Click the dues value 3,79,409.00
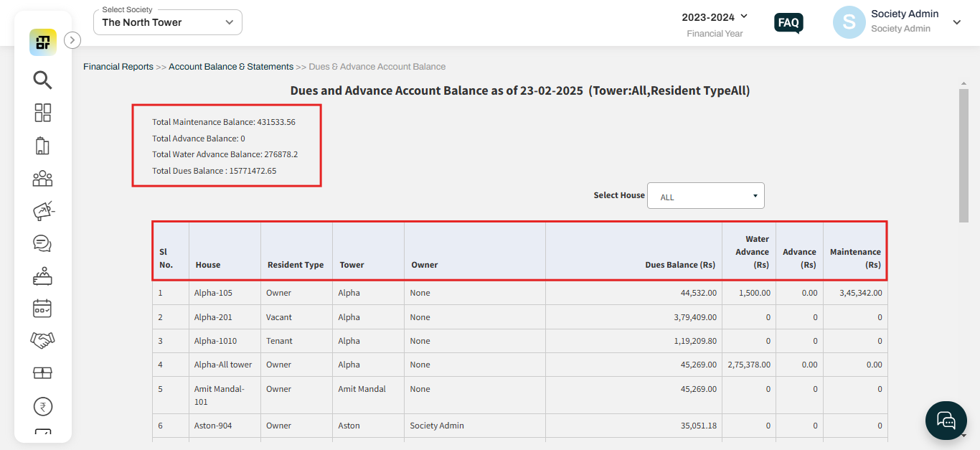The image size is (980, 450). point(694,317)
